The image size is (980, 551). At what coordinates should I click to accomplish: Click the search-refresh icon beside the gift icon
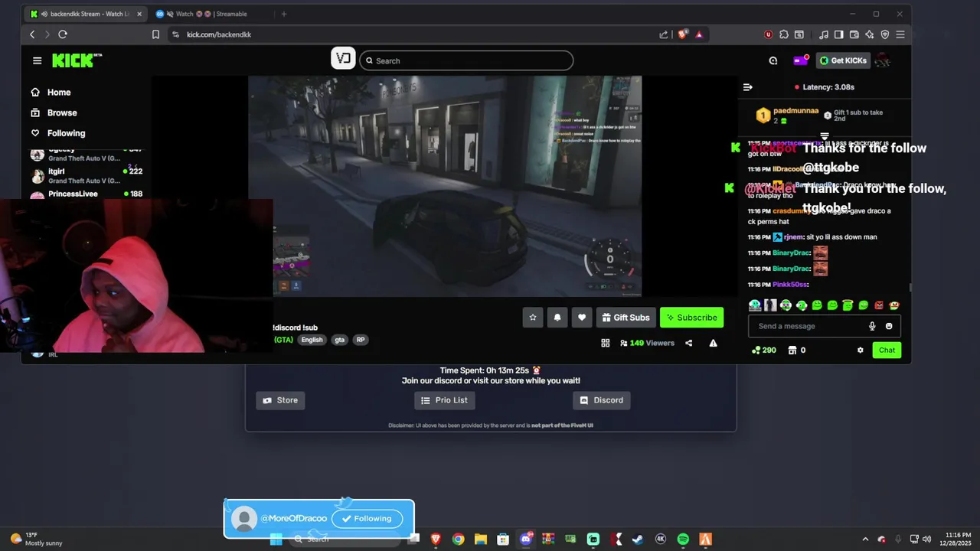coord(773,60)
